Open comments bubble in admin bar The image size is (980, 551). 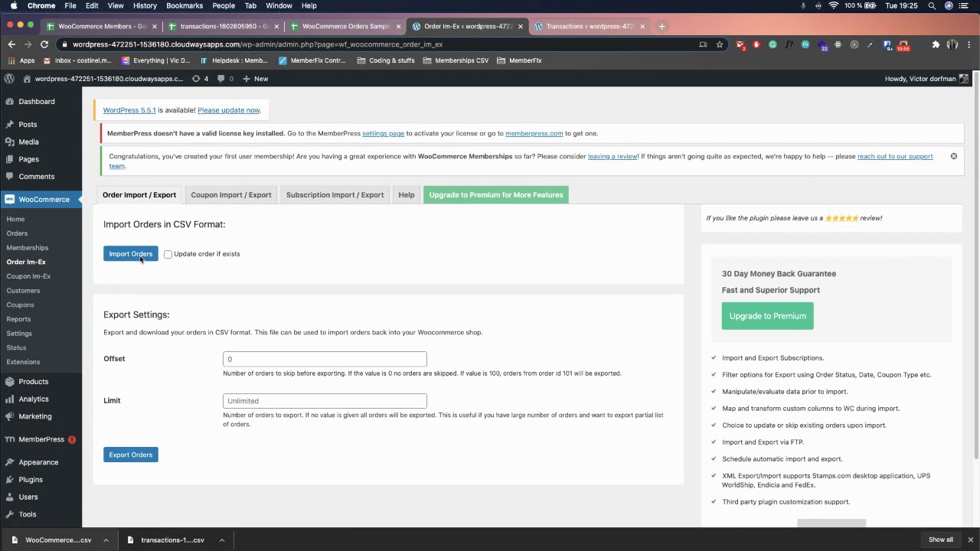[x=226, y=78]
